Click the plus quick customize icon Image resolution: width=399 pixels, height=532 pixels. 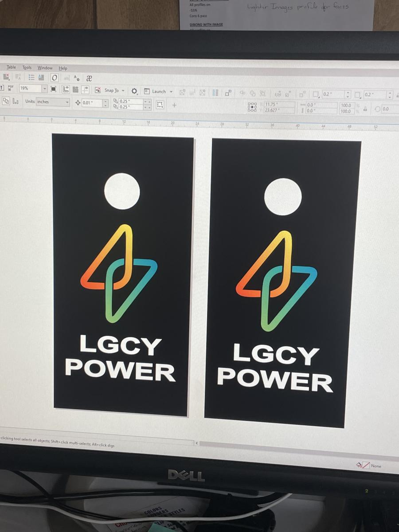pyautogui.click(x=174, y=105)
